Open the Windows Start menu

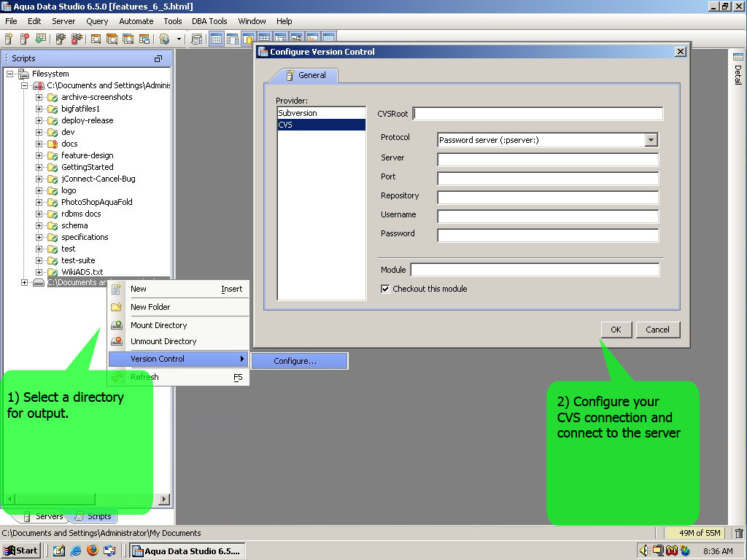[x=20, y=551]
